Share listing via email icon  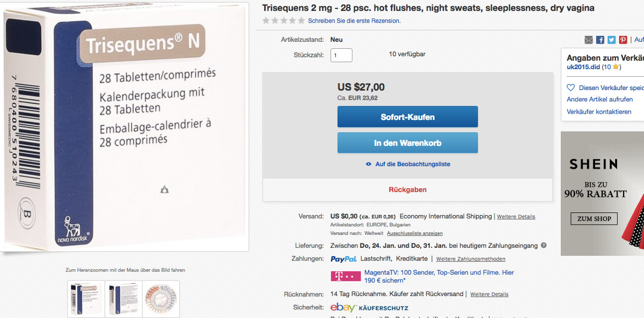[589, 40]
